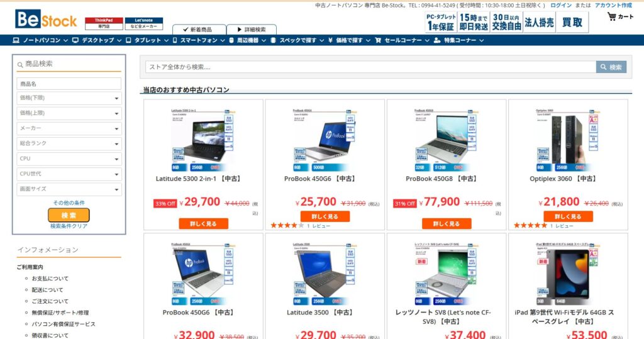The width and height of the screenshot is (644, 339).
Task: Click the ThinkPad specialty store badge
Action: [104, 23]
